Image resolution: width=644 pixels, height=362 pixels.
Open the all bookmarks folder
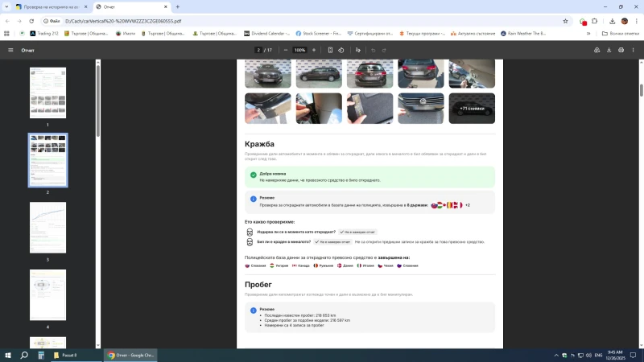(x=620, y=34)
